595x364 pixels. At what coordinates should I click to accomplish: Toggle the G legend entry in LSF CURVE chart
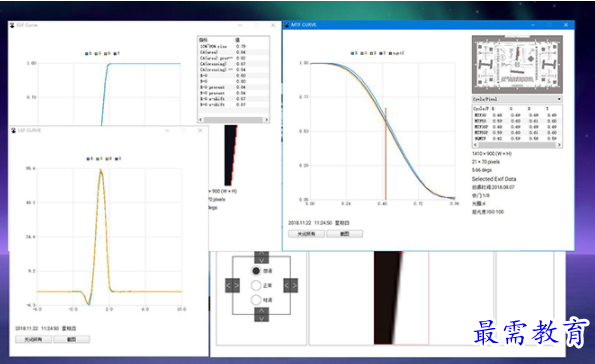pos(99,159)
